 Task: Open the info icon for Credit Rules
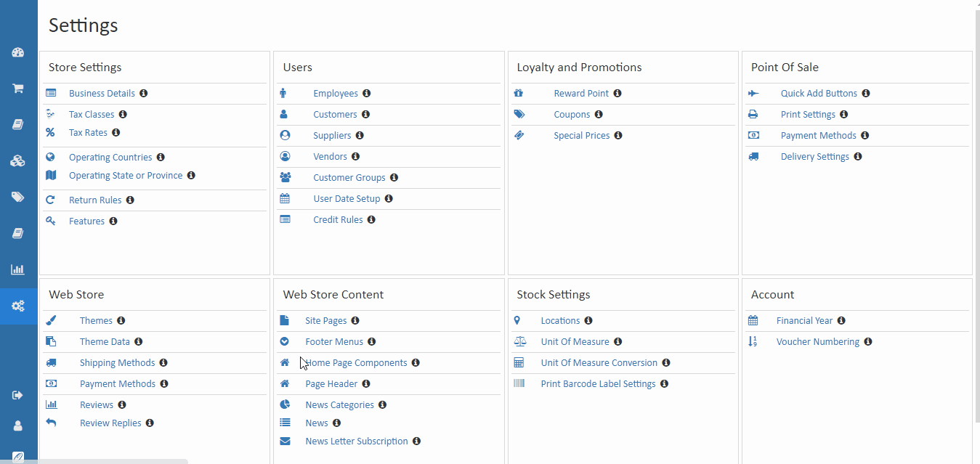coord(371,220)
